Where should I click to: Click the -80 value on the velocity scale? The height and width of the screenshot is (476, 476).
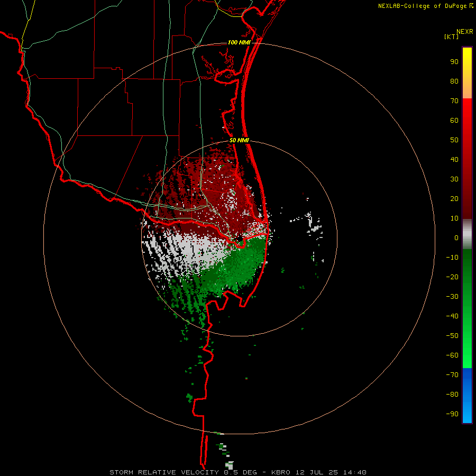pyautogui.click(x=452, y=395)
